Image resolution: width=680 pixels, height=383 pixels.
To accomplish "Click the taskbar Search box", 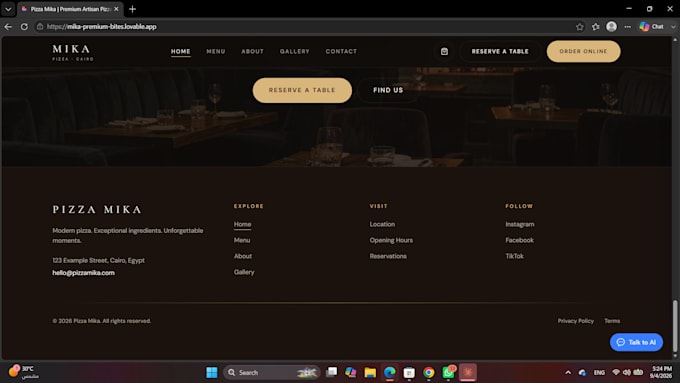I will (271, 372).
